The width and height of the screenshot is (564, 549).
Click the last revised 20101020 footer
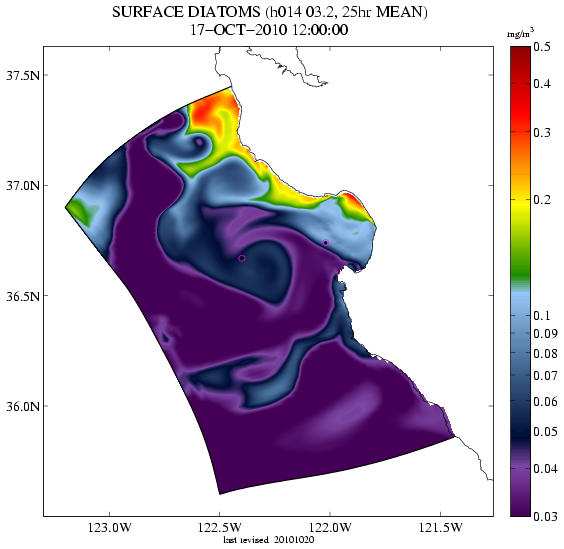point(269,540)
